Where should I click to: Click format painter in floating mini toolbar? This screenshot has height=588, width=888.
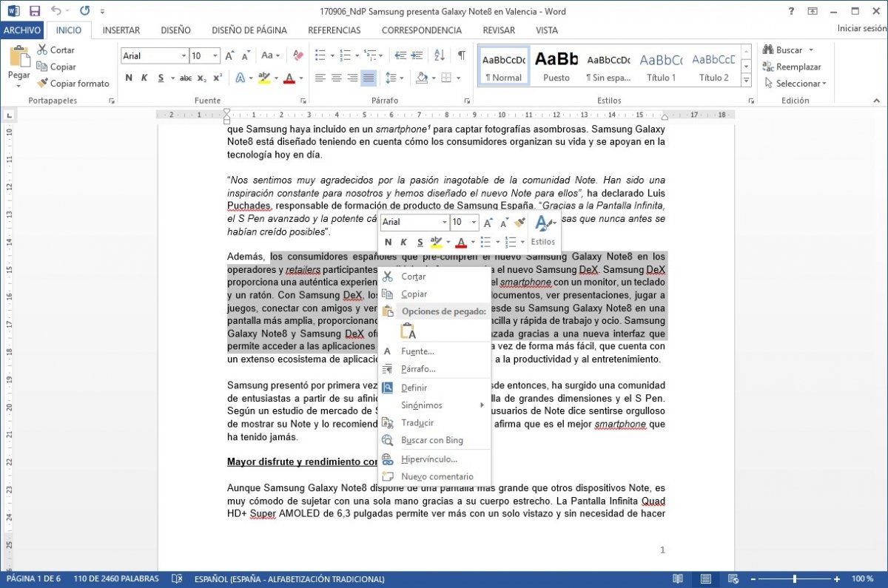pos(519,223)
